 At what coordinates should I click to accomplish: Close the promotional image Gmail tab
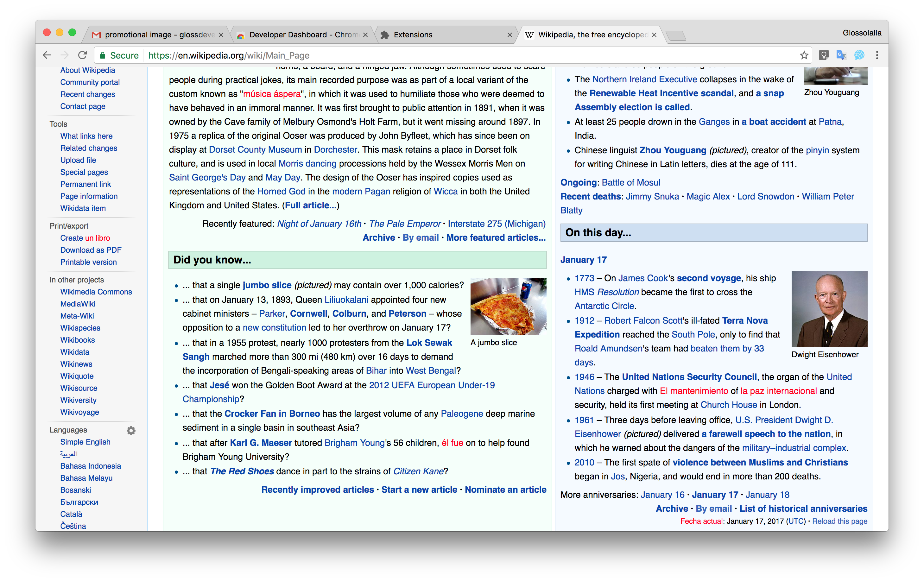point(221,35)
